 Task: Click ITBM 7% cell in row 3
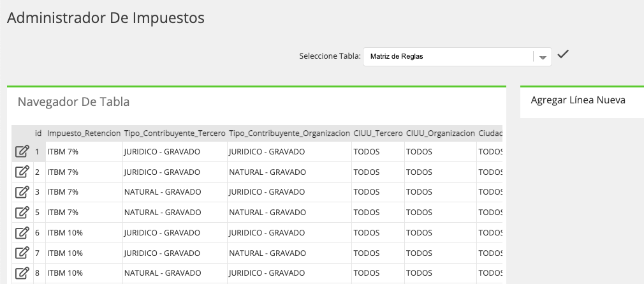pos(84,192)
